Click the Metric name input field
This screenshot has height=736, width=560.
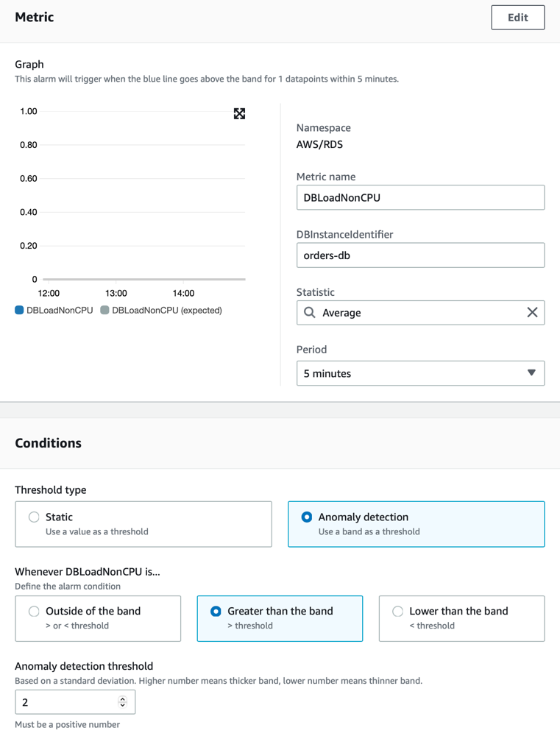tap(420, 197)
